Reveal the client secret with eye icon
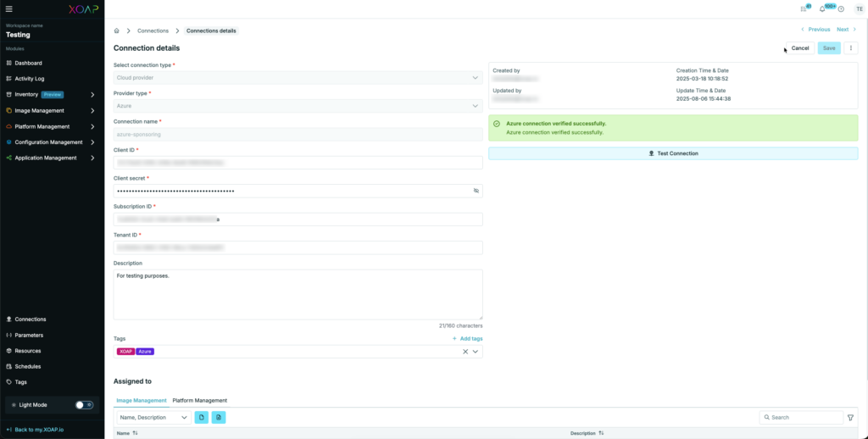Viewport: 868px width, 439px height. click(x=476, y=192)
